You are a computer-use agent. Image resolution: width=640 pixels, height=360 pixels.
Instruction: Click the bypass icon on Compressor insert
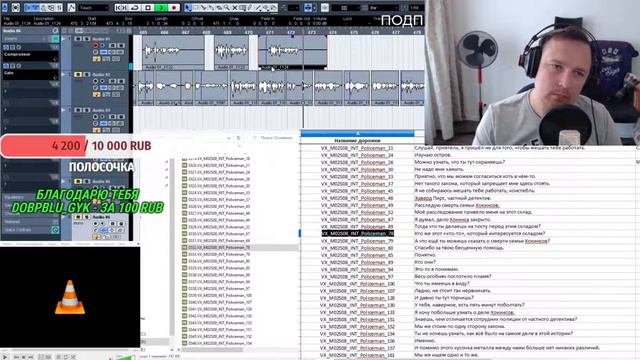13,47
